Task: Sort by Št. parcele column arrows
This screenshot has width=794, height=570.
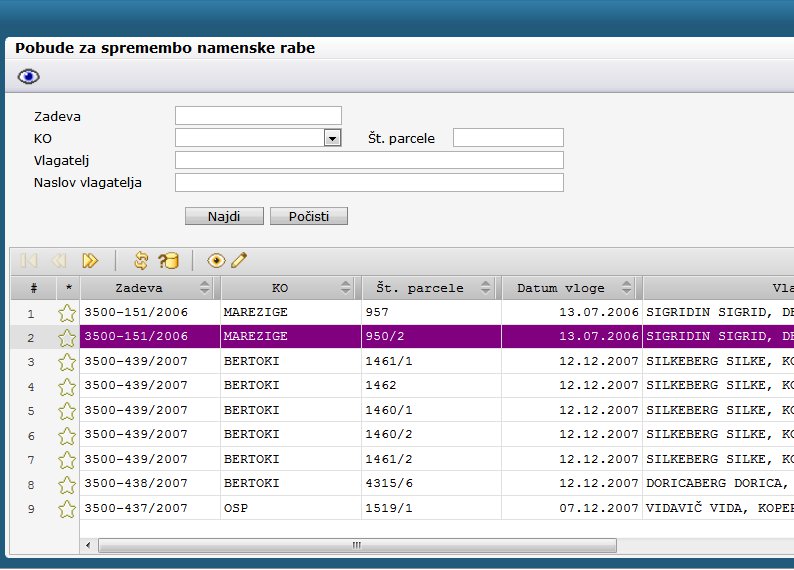Action: click(x=485, y=288)
